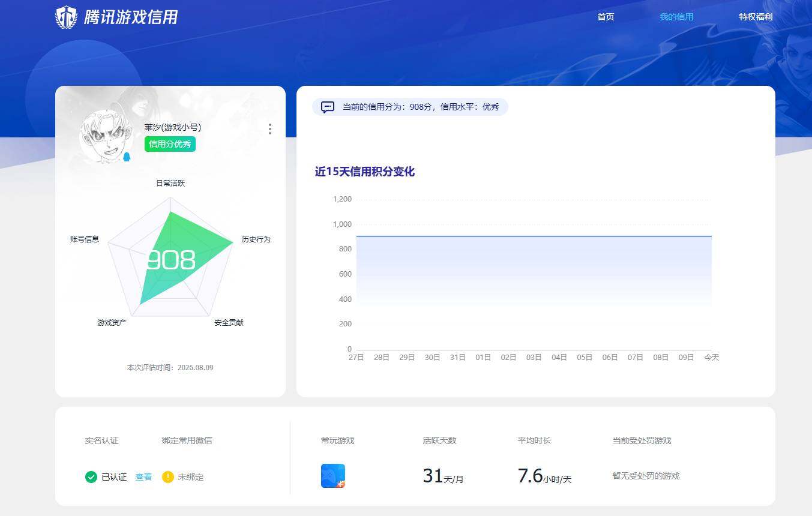Viewport: 812px width, 516px height.
Task: Open the three-dot menu on profile card
Action: click(x=270, y=129)
